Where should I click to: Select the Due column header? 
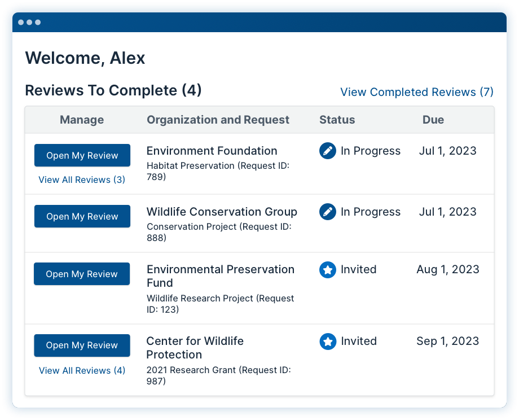coord(433,120)
